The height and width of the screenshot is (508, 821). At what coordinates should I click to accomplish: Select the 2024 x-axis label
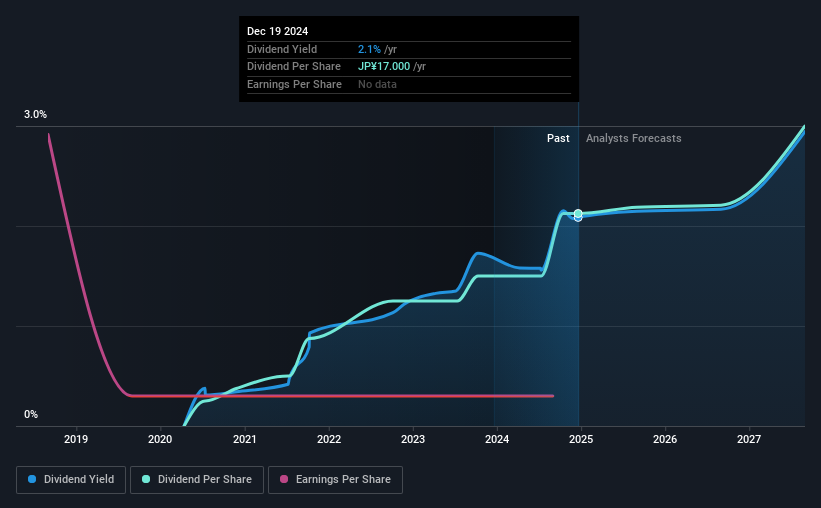497,439
